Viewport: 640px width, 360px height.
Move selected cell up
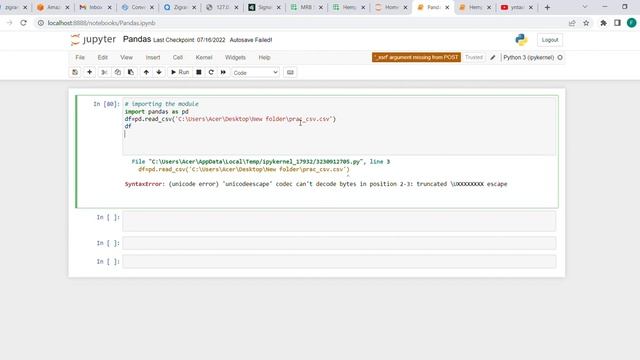[146, 72]
